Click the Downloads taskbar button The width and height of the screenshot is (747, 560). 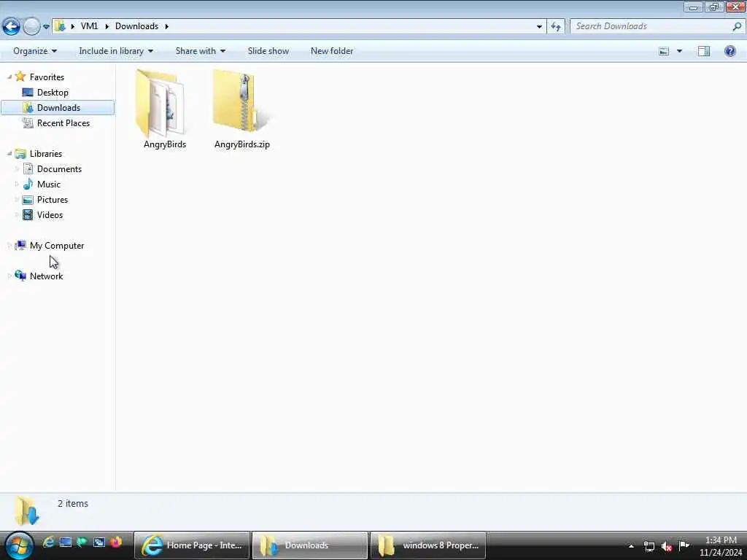(x=309, y=545)
